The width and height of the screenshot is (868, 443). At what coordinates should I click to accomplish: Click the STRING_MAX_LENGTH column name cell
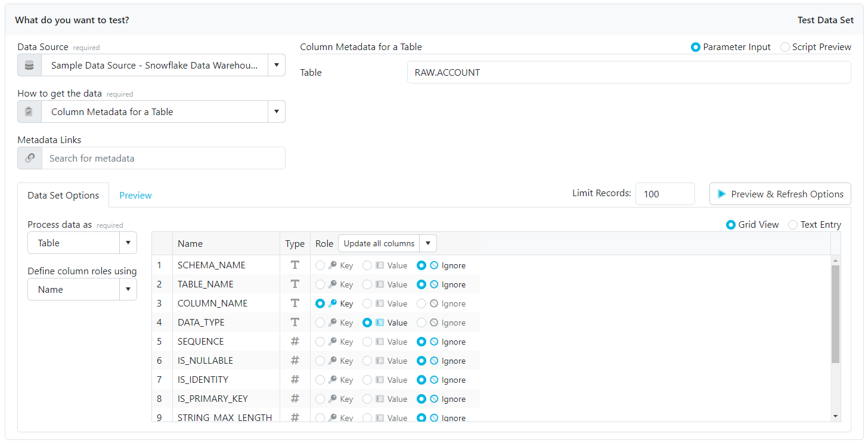point(226,416)
